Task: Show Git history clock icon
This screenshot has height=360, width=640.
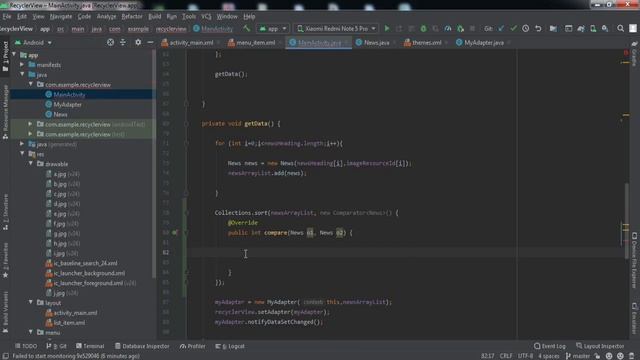Action: coord(526,29)
